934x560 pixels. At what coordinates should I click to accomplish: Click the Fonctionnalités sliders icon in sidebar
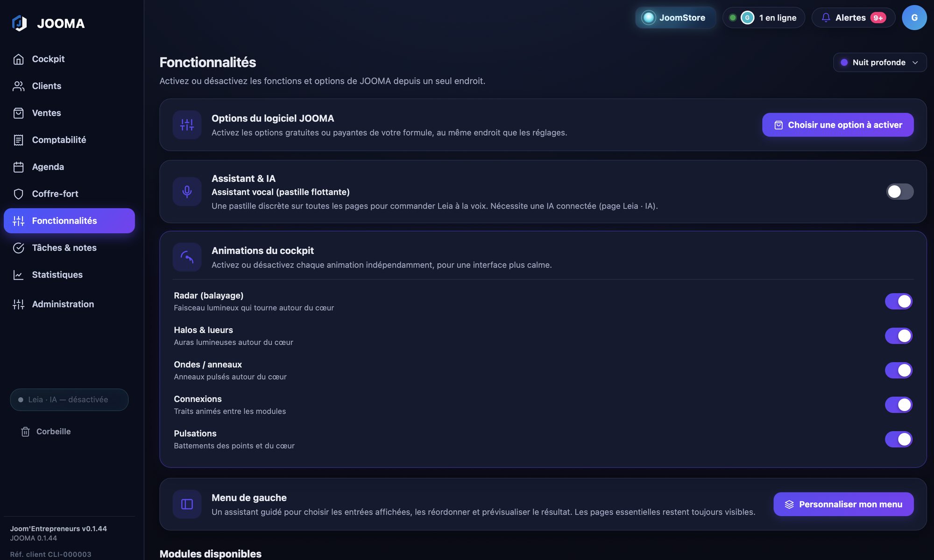tap(19, 221)
